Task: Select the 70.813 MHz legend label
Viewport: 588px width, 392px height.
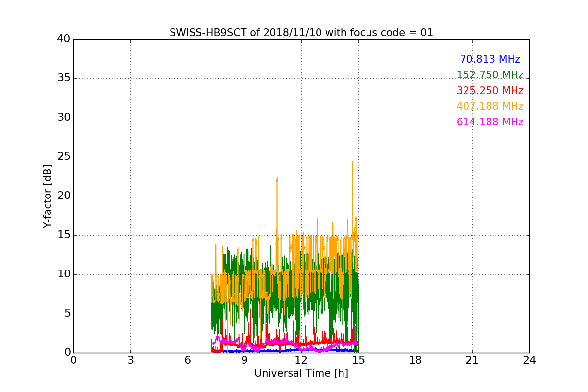Action: coord(490,59)
